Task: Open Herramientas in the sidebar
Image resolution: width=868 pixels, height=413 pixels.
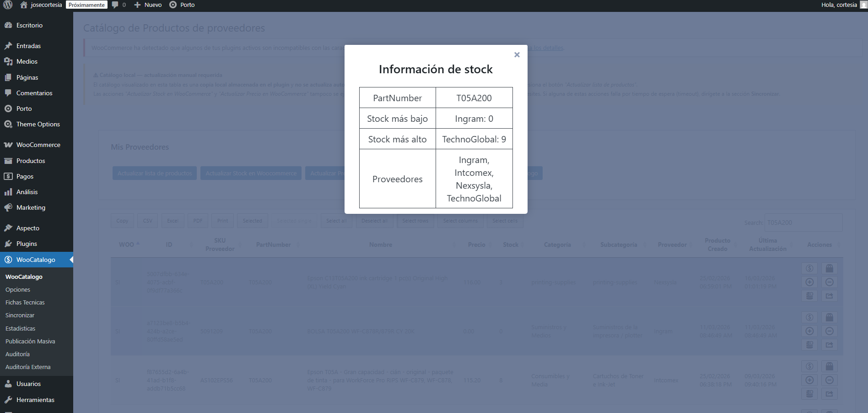Action: coord(35,400)
